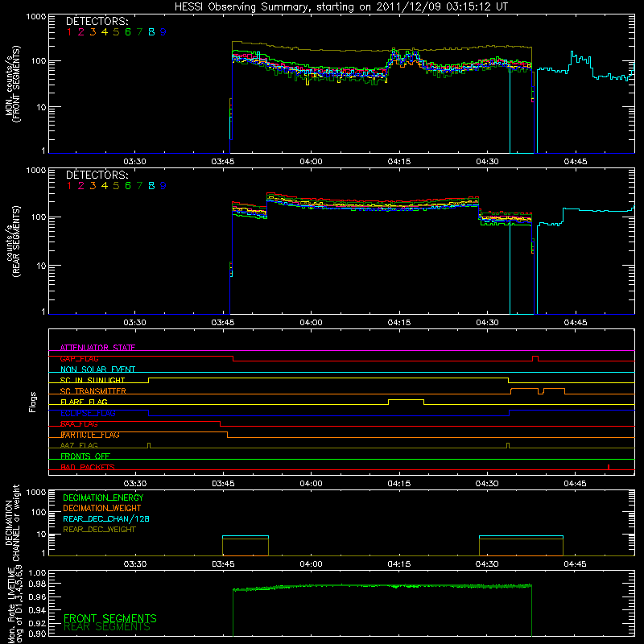Click the REAR_DEC_CHAN/128 legend entry
This screenshot has width=644, height=644.
coord(106,518)
